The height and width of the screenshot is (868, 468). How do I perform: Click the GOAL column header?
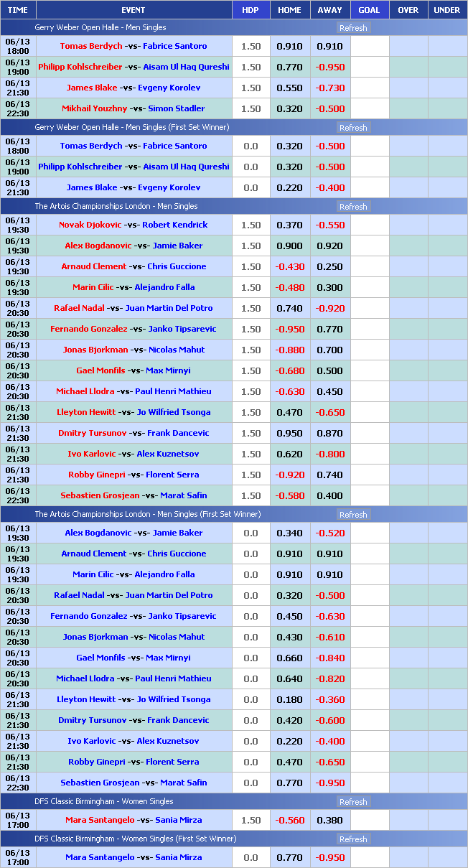tap(369, 10)
